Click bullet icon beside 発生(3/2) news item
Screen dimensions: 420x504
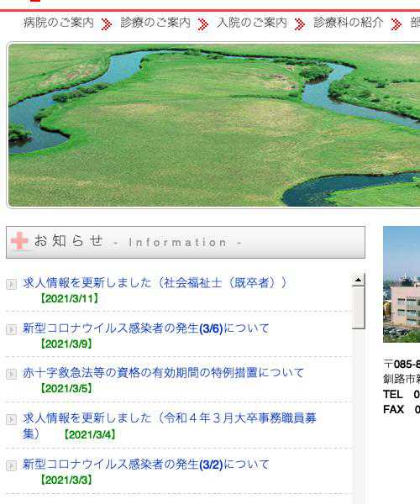(x=11, y=465)
